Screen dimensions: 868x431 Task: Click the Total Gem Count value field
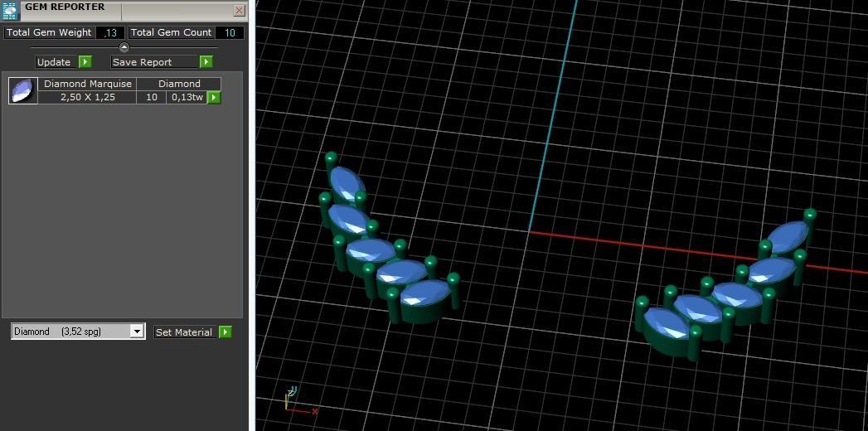coord(229,32)
